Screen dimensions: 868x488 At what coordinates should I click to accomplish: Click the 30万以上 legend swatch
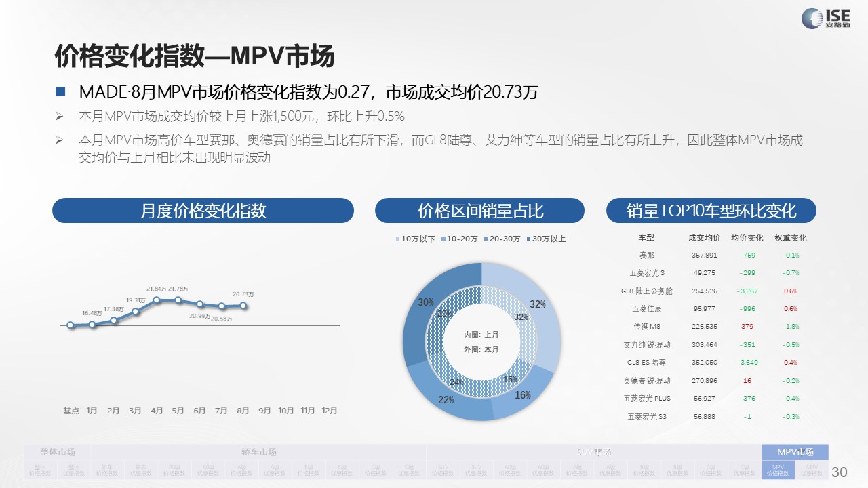click(529, 239)
